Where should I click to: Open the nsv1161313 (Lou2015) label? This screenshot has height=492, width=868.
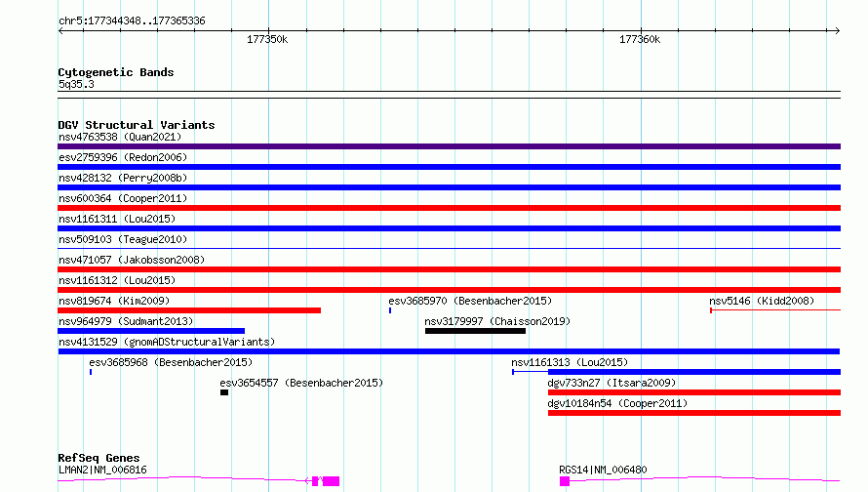pos(570,362)
